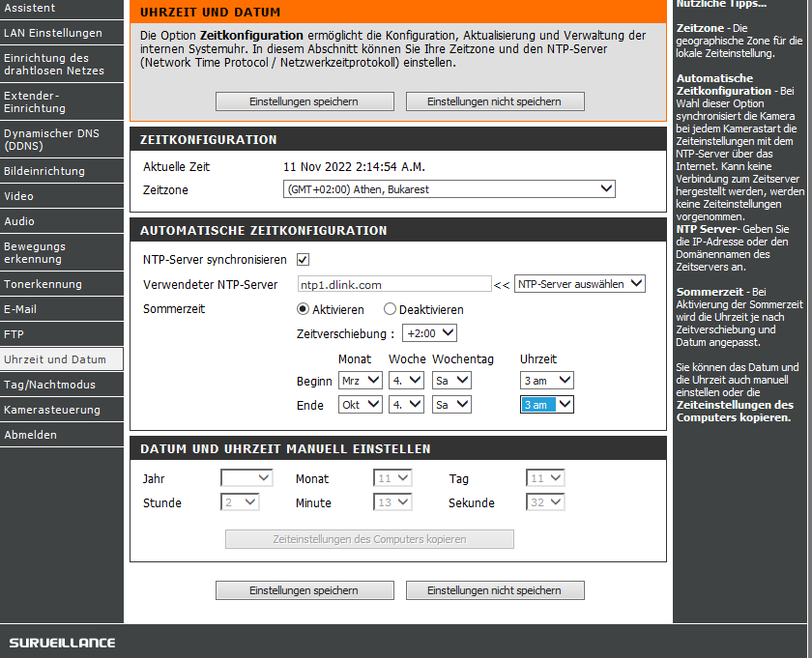This screenshot has width=812, height=658.
Task: Open Zeitverschiebung +2:00 dropdown
Action: click(x=429, y=333)
